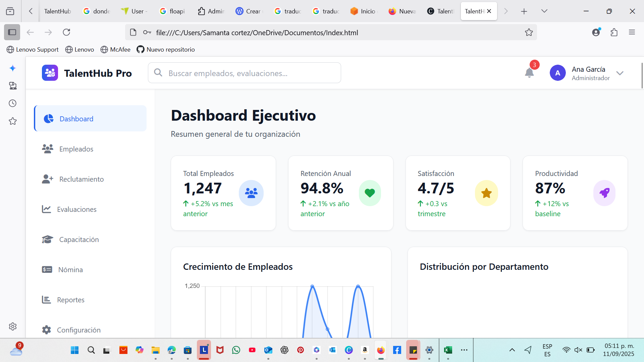Click the purple rocket Productividad icon
The image size is (644, 362).
(x=604, y=193)
